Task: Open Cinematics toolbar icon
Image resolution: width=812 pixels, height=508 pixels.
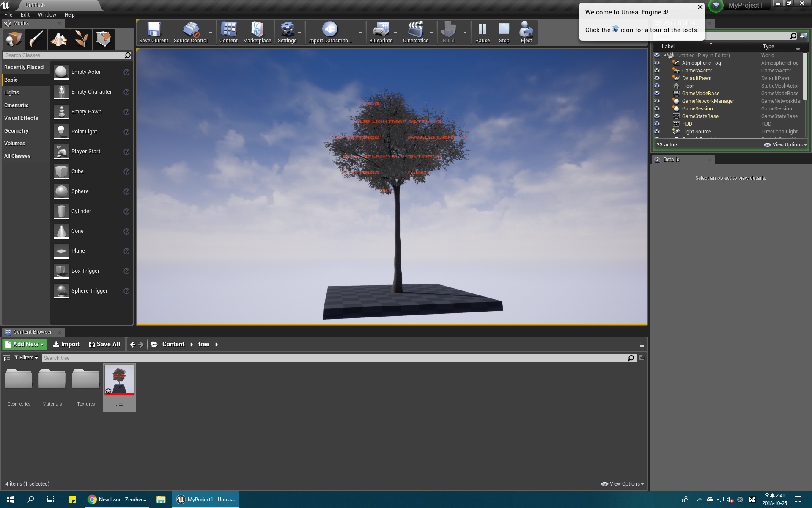Action: [415, 33]
